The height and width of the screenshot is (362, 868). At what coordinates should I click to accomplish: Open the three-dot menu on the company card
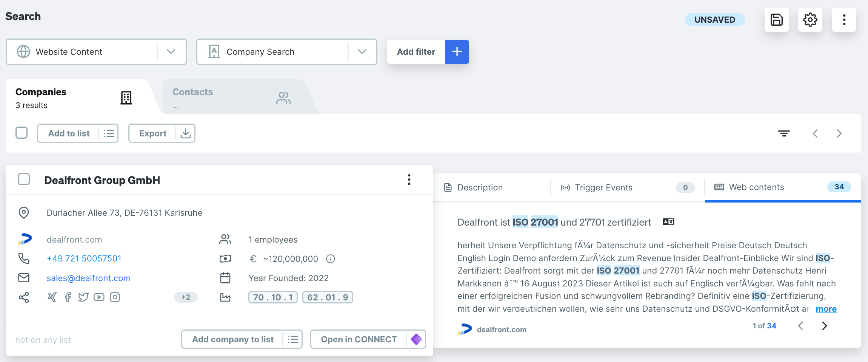[x=409, y=180]
